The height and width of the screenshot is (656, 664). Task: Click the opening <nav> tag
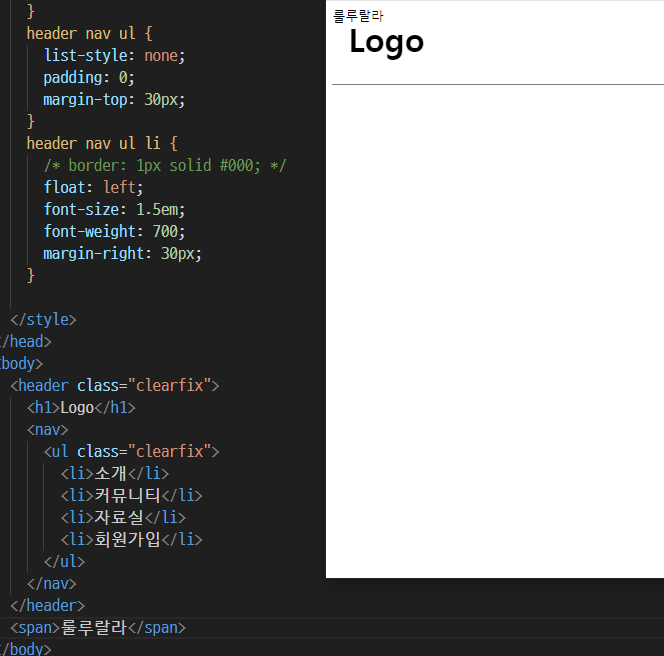(47, 429)
